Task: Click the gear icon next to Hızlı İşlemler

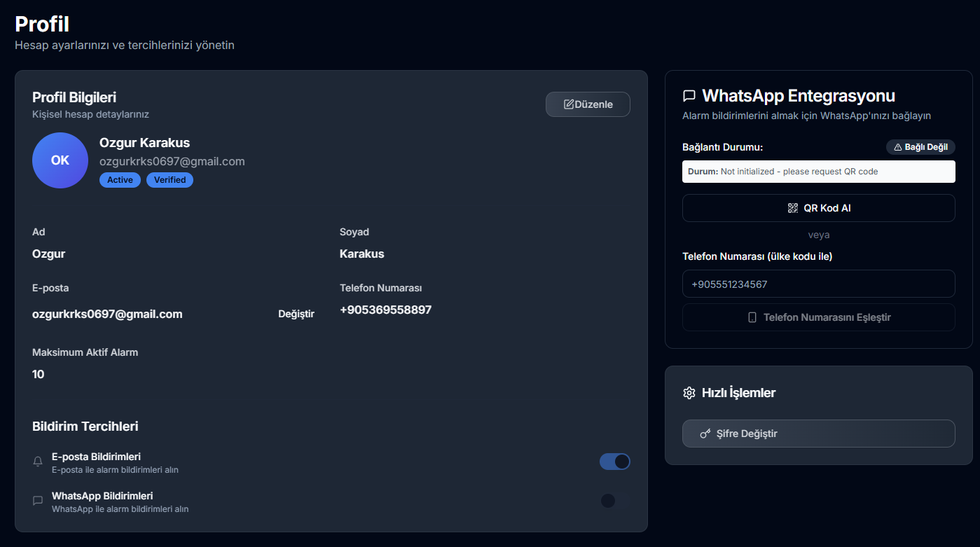Action: 689,393
